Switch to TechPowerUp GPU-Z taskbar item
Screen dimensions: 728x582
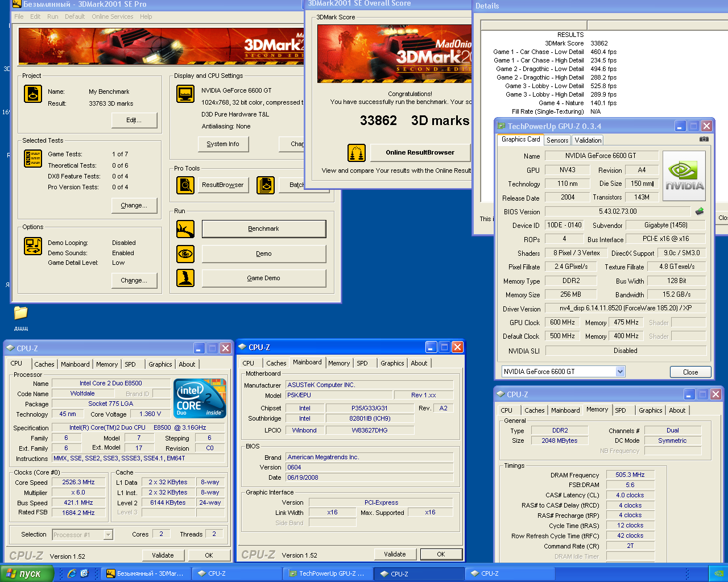328,573
